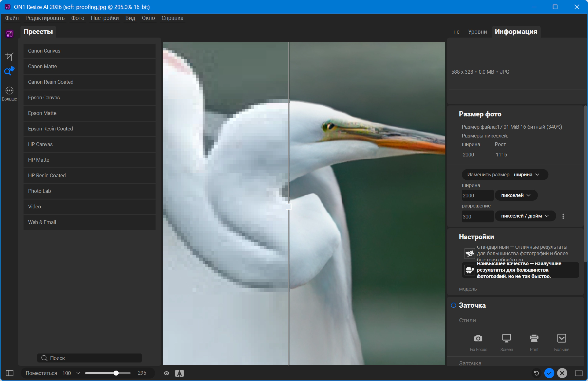
Task: Open the Настройки menu
Action: [x=105, y=18]
